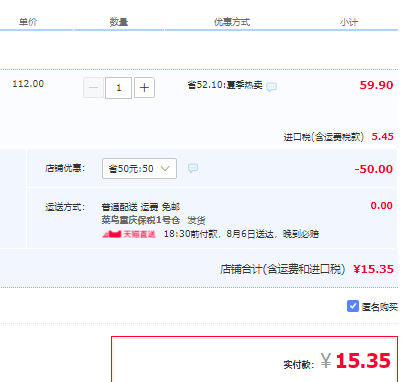403x382 pixels.
Task: Click the 省52.10:夏季热卖 promotion text
Action: [225, 85]
